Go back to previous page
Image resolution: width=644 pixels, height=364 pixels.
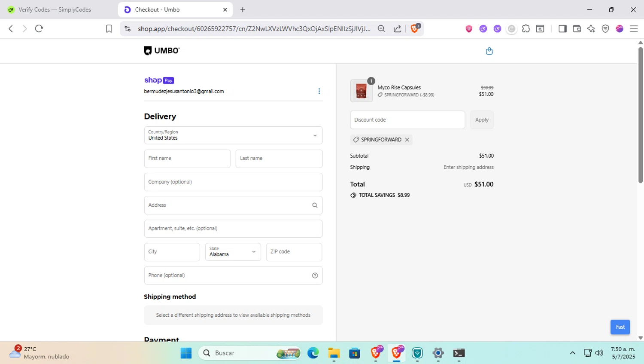click(x=11, y=29)
